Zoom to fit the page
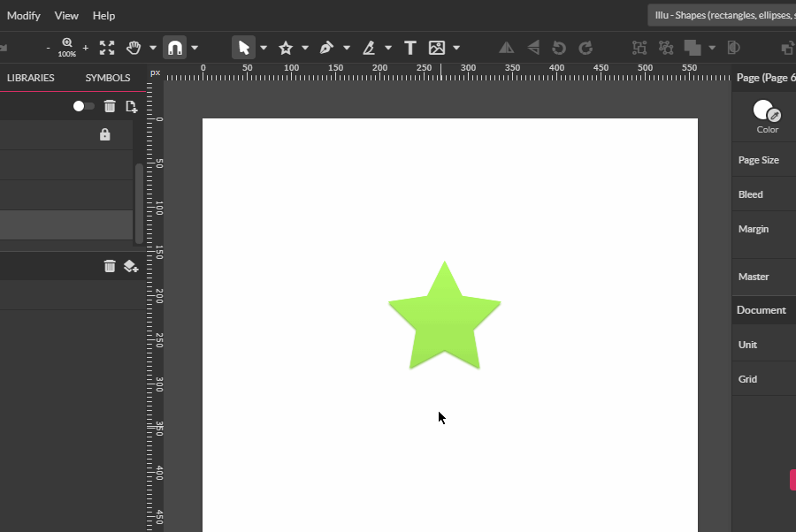Screen dimensions: 796x532 click(x=107, y=48)
